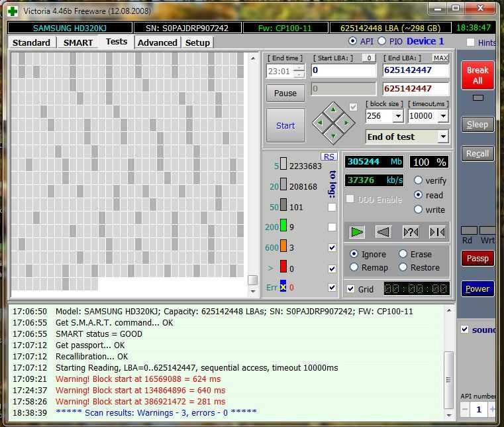
Task: Click the right arrow on the navigation diamond
Action: pos(346,123)
